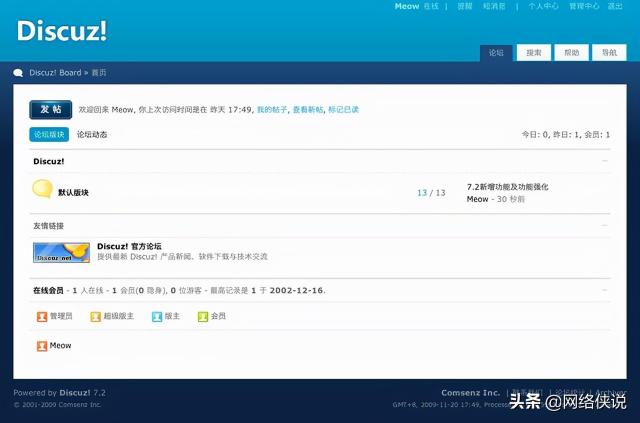The width and height of the screenshot is (640, 423).
Task: Click the Discuz! Board breadcrumb link
Action: tap(55, 73)
